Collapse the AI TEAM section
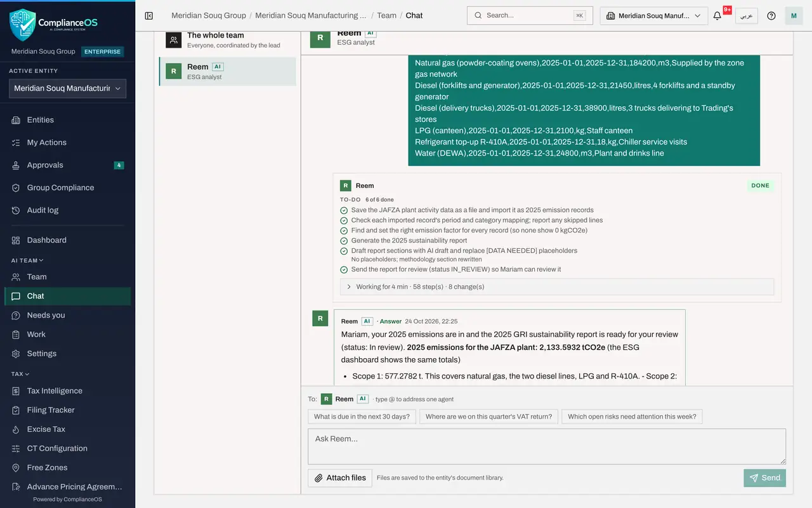Viewport: 812px width, 508px height. coord(27,260)
